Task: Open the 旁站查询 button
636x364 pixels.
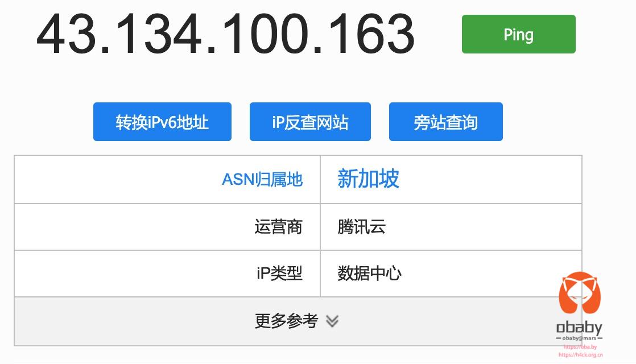Action: point(446,122)
